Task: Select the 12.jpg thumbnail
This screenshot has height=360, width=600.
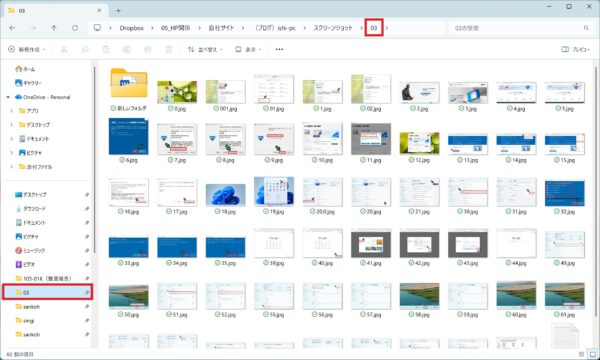Action: coord(419,147)
